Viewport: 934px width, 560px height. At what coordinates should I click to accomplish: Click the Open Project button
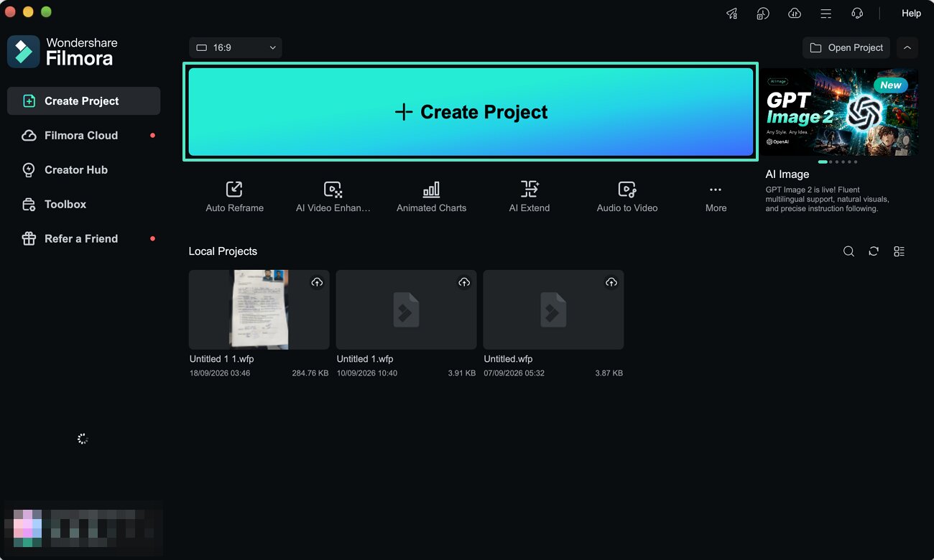[x=846, y=47]
